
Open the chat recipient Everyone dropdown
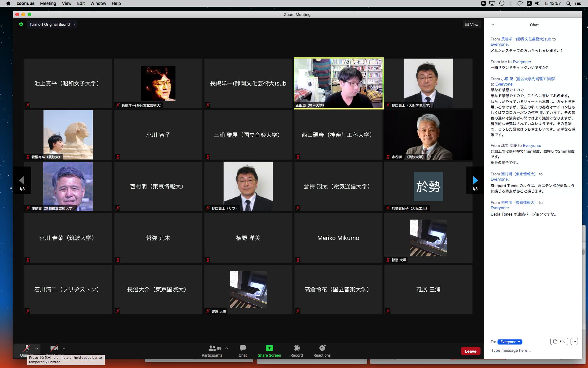point(510,342)
